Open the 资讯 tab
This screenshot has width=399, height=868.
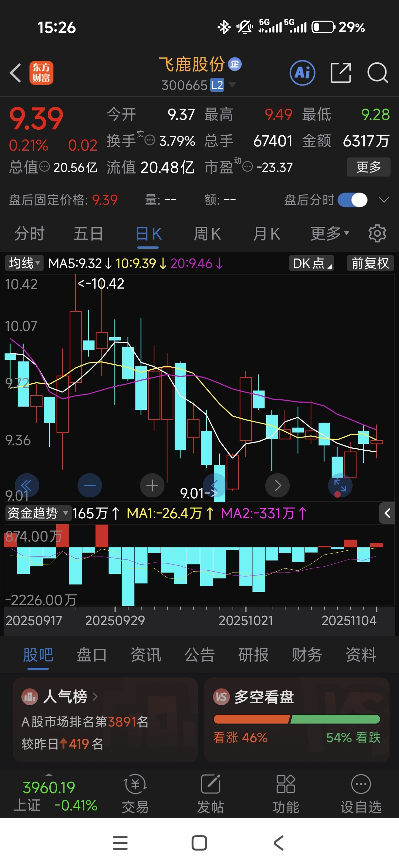(146, 655)
